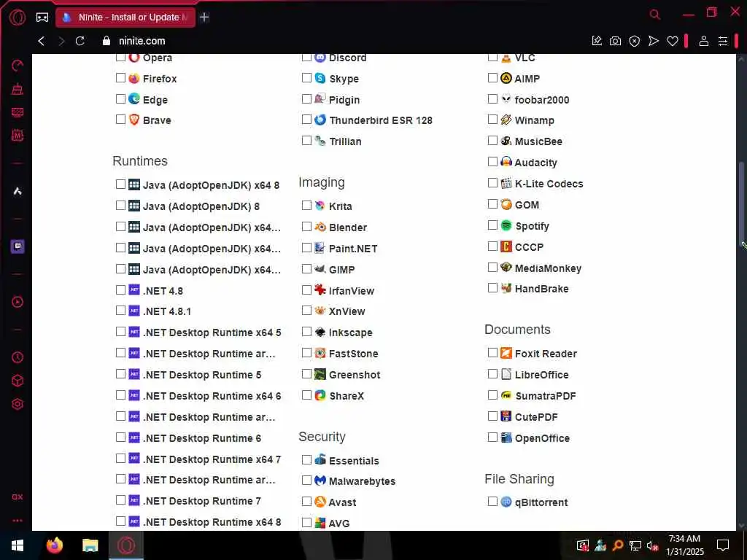Tick the Brave checkbox
This screenshot has width=747, height=560.
(120, 120)
